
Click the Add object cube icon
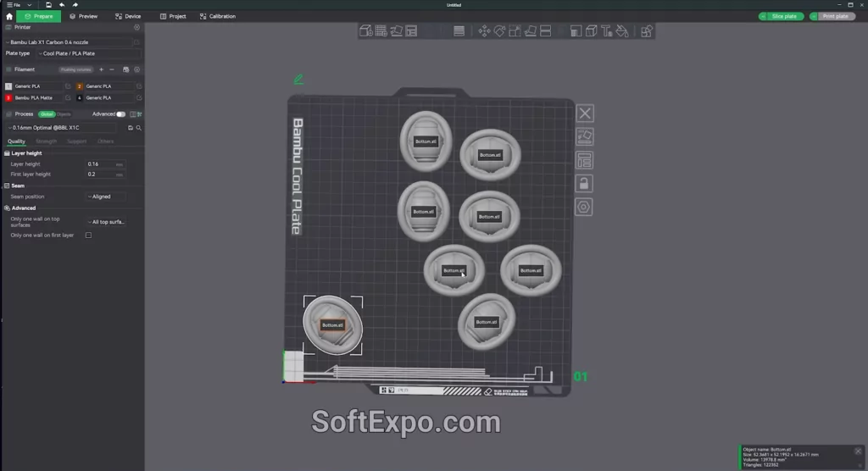(365, 31)
